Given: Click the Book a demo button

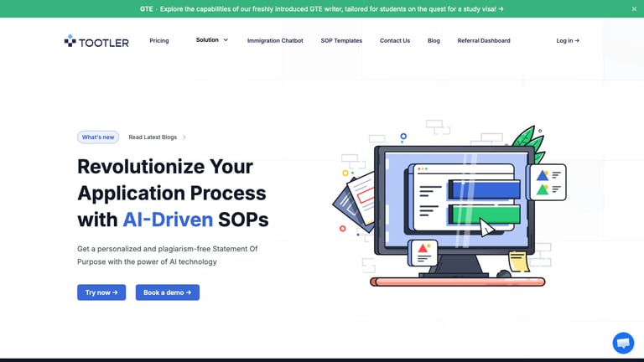Looking at the screenshot, I should coord(168,292).
